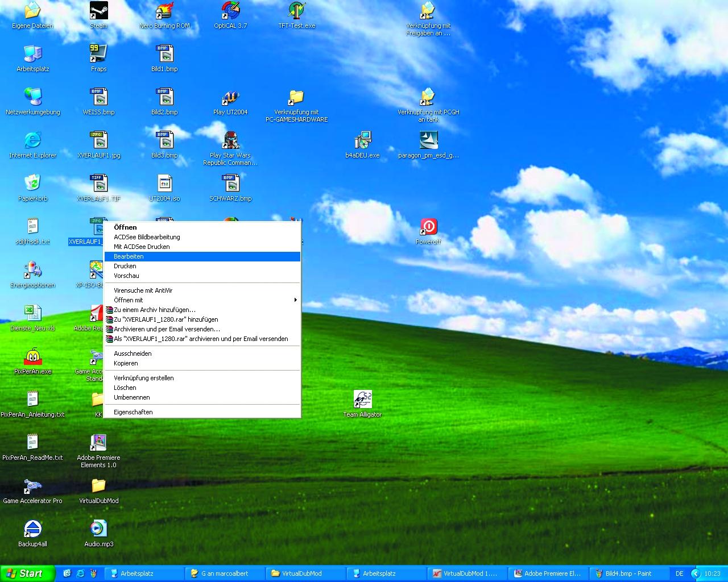Choose Ausschneiden from the context menu
Image resolution: width=728 pixels, height=582 pixels.
(x=202, y=354)
